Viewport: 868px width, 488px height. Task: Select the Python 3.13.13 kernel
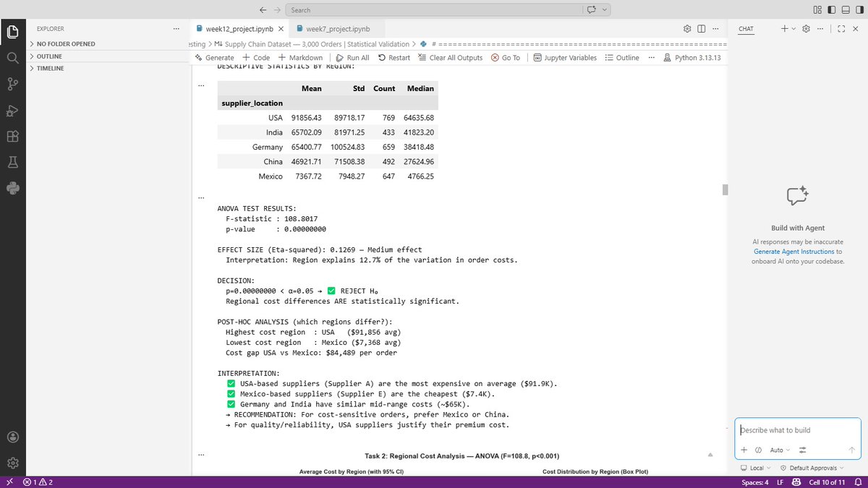[692, 58]
